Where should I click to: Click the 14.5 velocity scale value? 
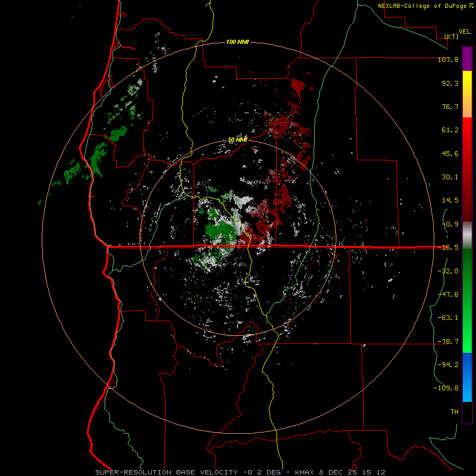click(x=450, y=200)
